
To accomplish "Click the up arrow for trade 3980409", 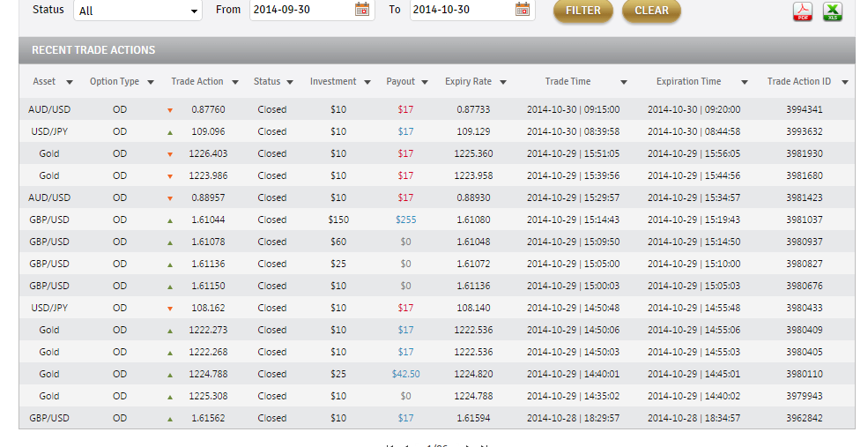I will 170,331.
